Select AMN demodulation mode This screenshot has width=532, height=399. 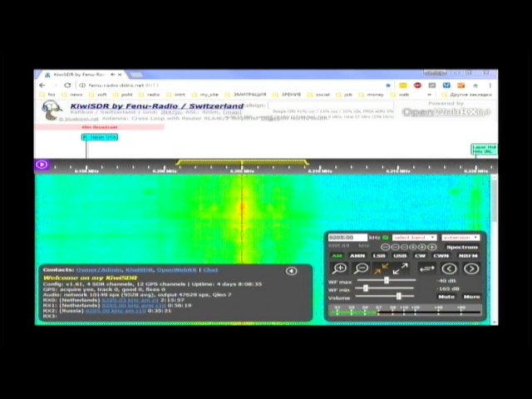[x=357, y=256]
